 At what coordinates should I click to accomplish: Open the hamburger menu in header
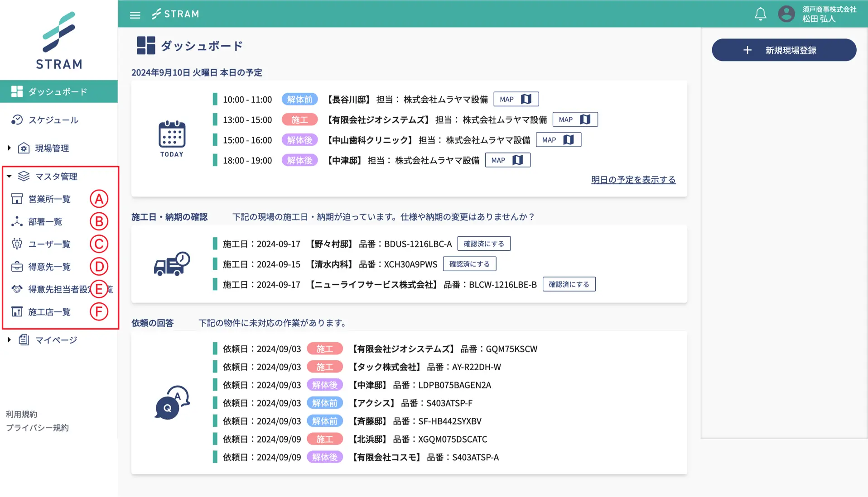[x=135, y=14]
